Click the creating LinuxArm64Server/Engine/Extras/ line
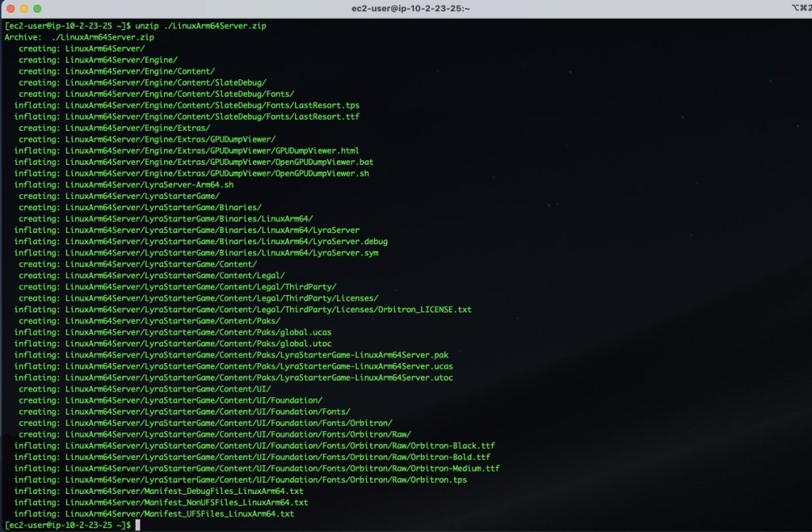The width and height of the screenshot is (812, 532). coord(114,128)
